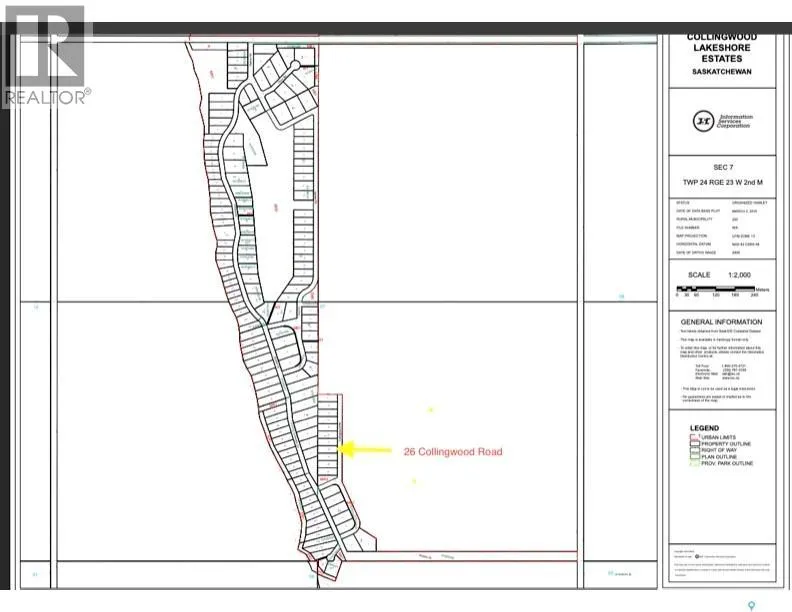Click the Saskatchewan subtitle text
Image resolution: width=792 pixels, height=612 pixels.
722,72
